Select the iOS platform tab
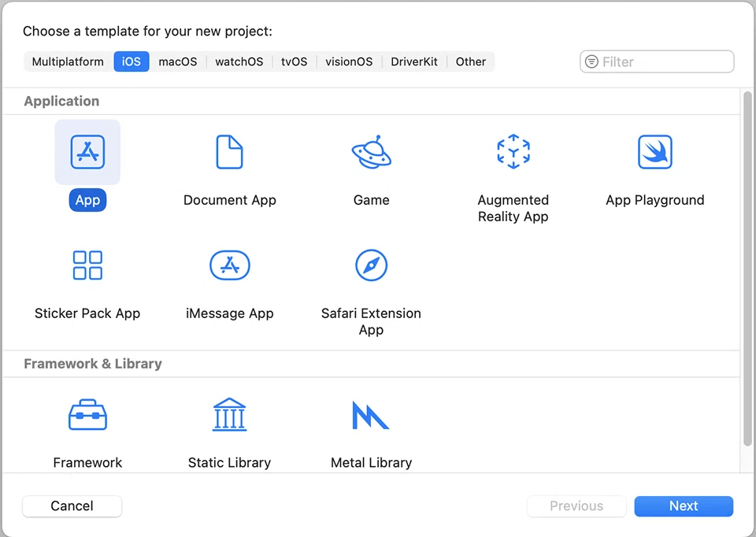This screenshot has height=537, width=756. pos(132,61)
